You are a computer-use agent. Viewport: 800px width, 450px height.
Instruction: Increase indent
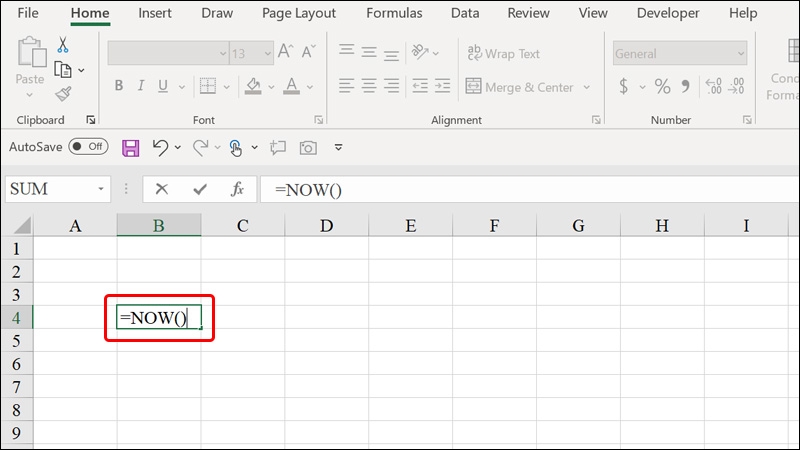coord(442,86)
